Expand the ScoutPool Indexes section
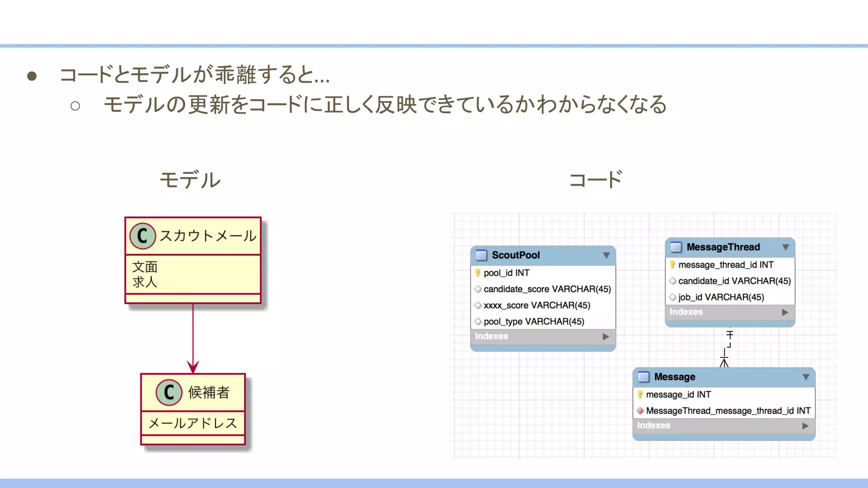 coord(606,337)
